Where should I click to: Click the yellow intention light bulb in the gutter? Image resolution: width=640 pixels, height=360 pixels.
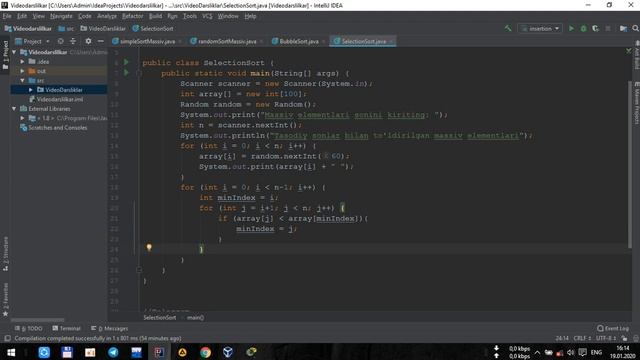149,247
